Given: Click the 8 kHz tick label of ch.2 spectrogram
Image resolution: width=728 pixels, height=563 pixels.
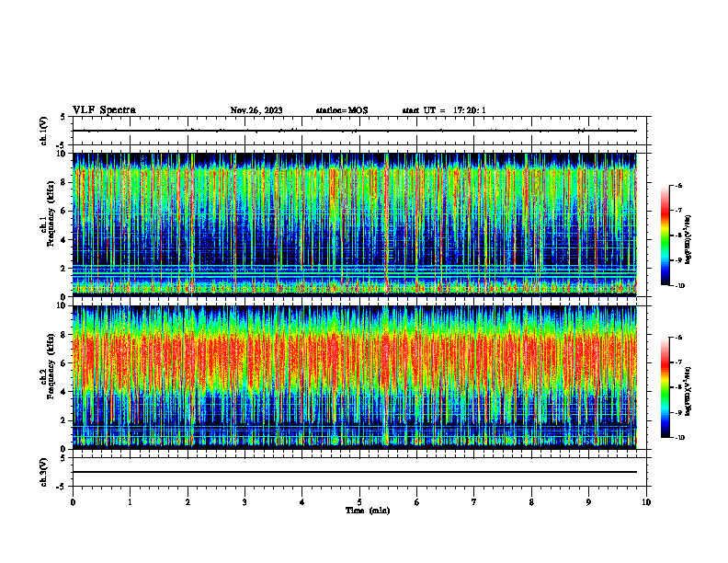Looking at the screenshot, I should 63,335.
